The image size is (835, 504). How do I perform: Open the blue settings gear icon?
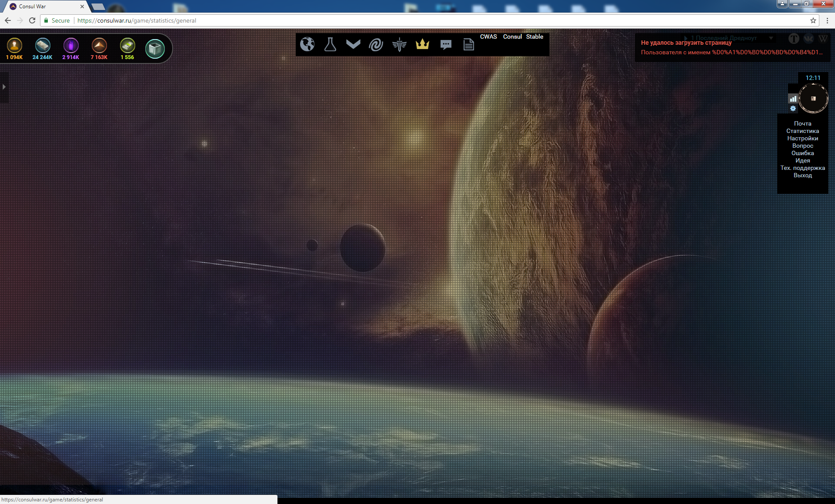click(793, 109)
